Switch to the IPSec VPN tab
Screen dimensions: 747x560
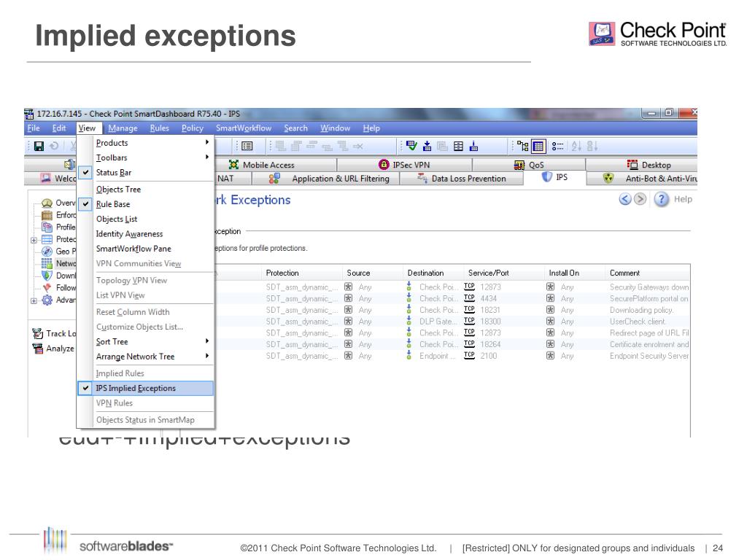click(404, 165)
